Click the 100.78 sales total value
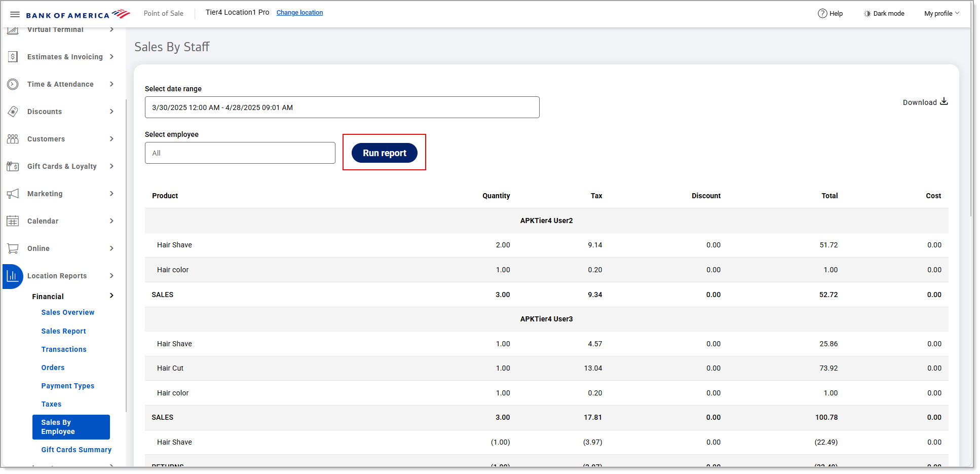Screen dimensions: 980x474 (826, 417)
